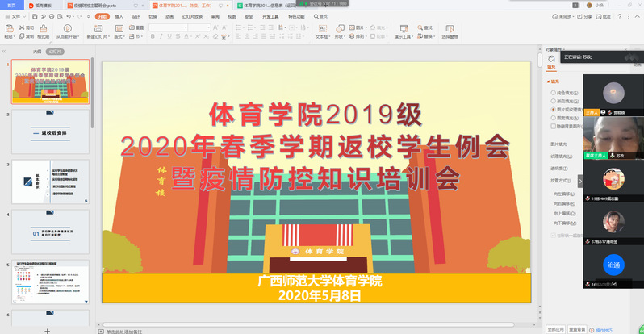Click the Comment (批注) button

(604, 16)
